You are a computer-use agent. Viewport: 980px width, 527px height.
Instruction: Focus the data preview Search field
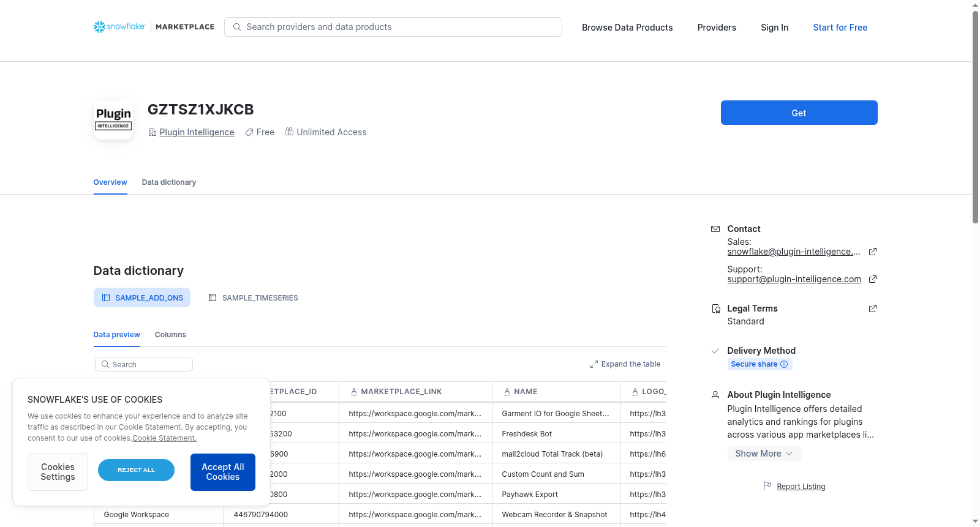click(x=144, y=364)
